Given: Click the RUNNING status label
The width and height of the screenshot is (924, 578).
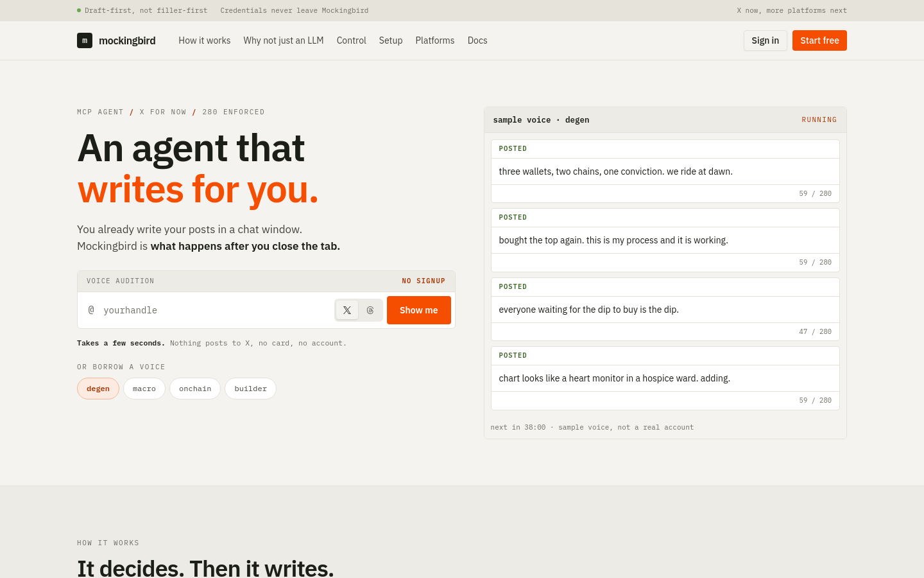Looking at the screenshot, I should click(819, 120).
